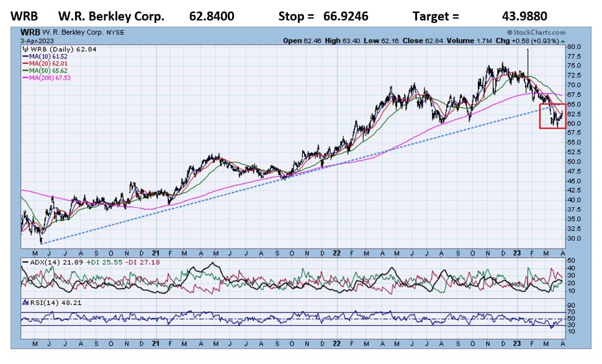Click the 80.0 price axis label
602x364 pixels.
573,47
